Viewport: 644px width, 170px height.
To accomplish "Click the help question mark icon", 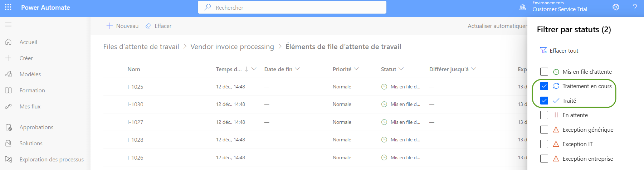I will tap(635, 7).
